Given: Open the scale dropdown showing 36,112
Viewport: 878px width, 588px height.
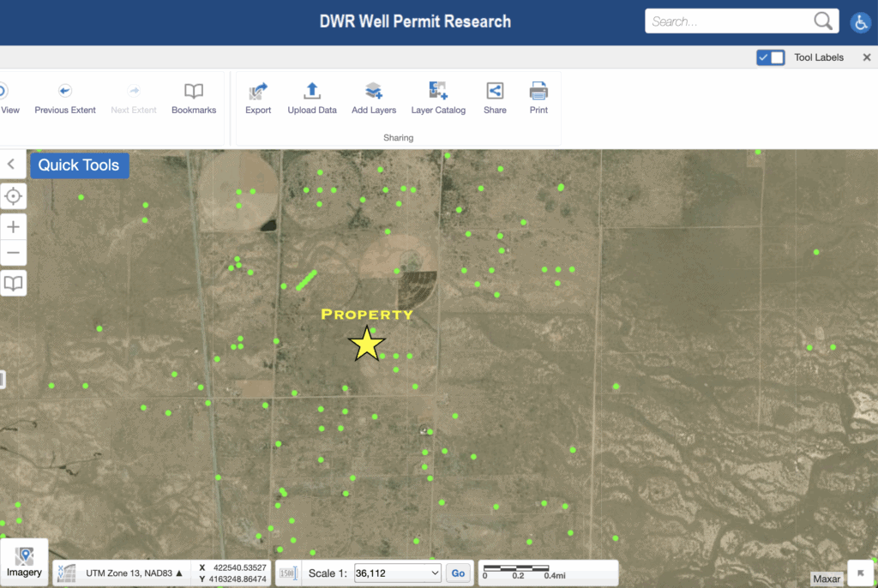Looking at the screenshot, I should [398, 573].
